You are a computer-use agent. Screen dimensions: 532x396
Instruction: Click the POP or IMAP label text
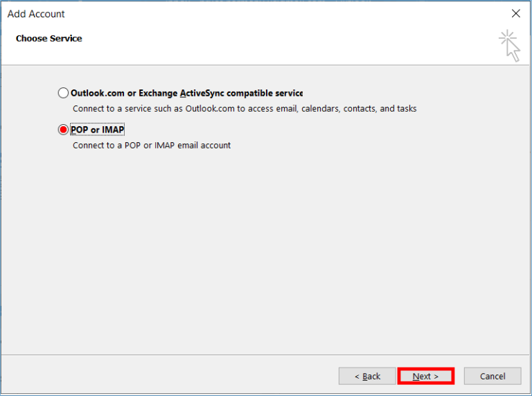tap(98, 130)
